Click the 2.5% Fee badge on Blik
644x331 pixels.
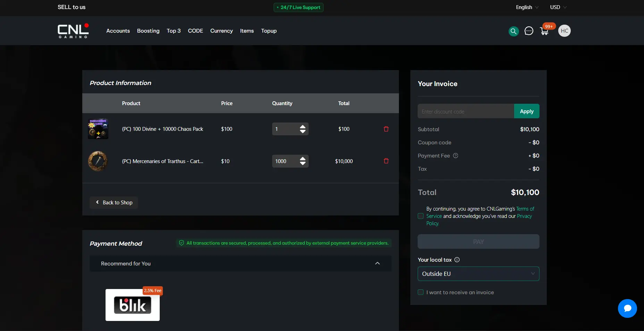coord(153,291)
